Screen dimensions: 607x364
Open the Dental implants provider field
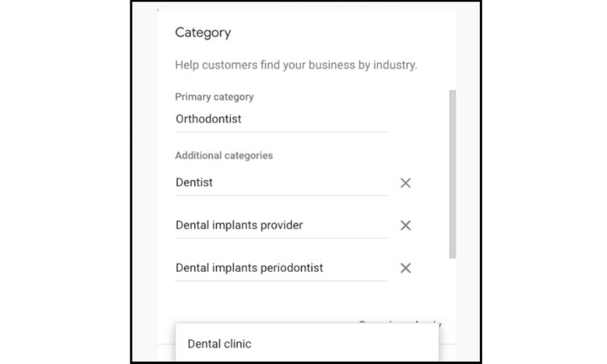pyautogui.click(x=281, y=226)
